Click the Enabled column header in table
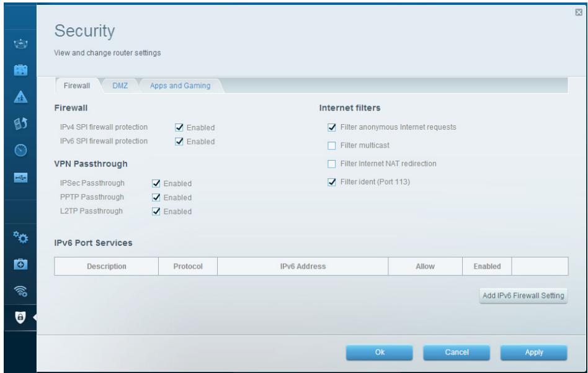The width and height of the screenshot is (588, 373). [x=487, y=266]
